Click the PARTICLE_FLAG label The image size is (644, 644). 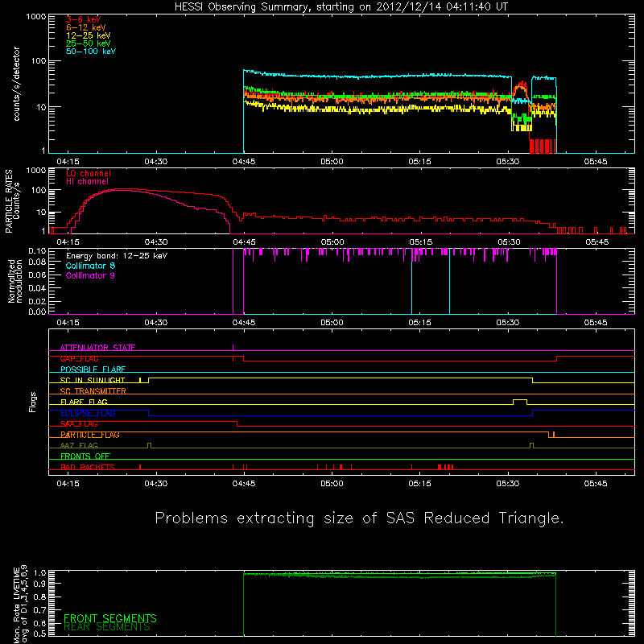click(90, 435)
